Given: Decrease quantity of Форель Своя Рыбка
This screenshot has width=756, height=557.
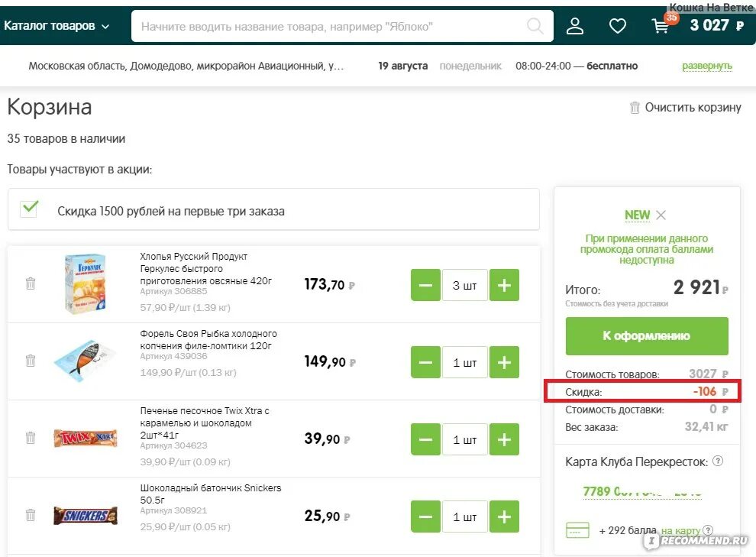Looking at the screenshot, I should (426, 362).
